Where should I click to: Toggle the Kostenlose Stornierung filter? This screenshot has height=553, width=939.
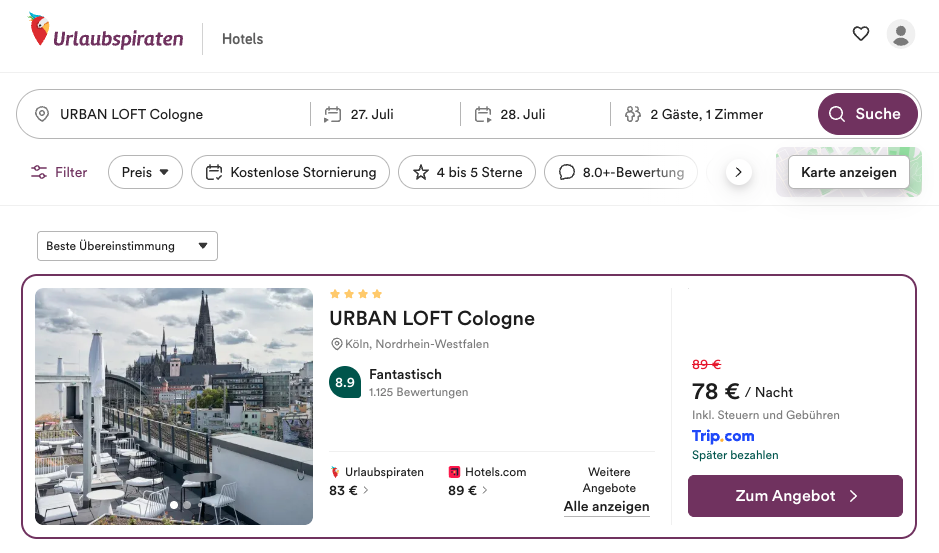pos(290,172)
